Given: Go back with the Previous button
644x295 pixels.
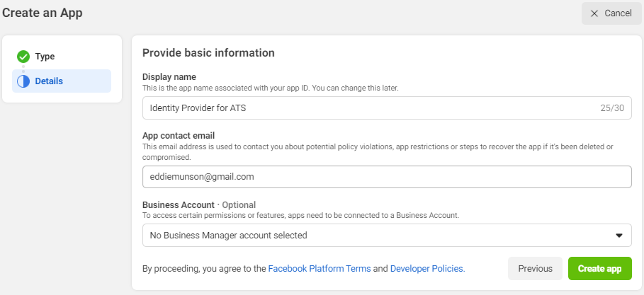Looking at the screenshot, I should pyautogui.click(x=535, y=268).
